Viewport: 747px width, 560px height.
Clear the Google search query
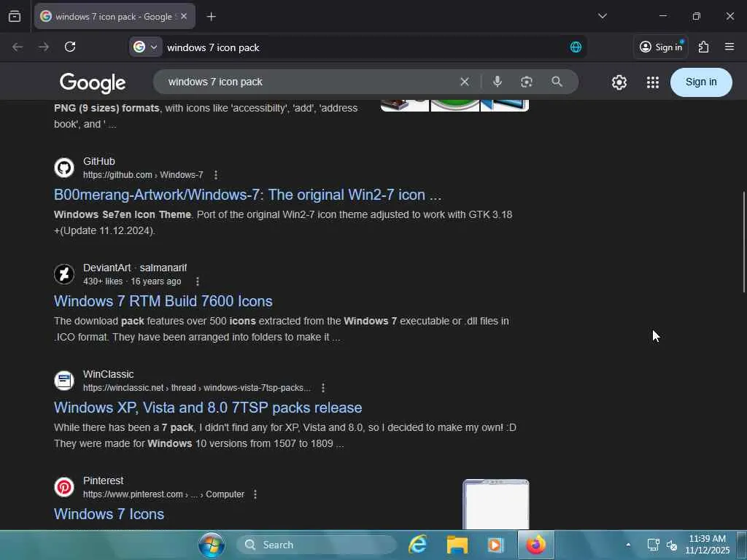pos(465,82)
